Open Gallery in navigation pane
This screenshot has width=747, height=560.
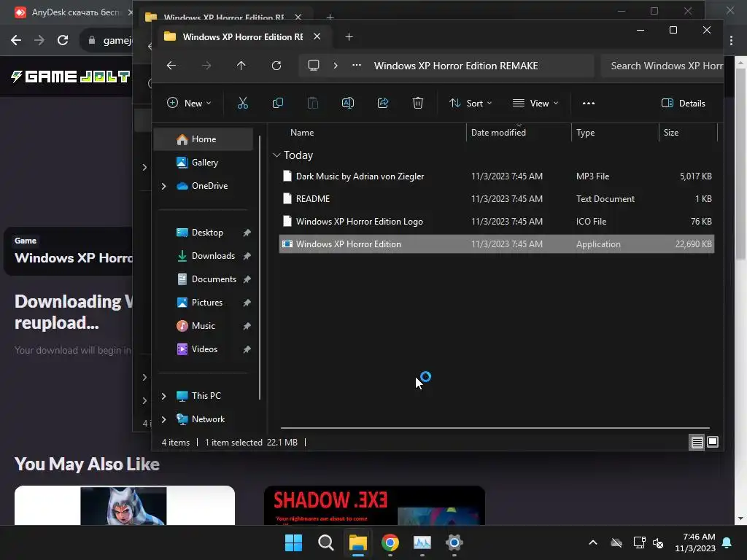click(x=205, y=163)
